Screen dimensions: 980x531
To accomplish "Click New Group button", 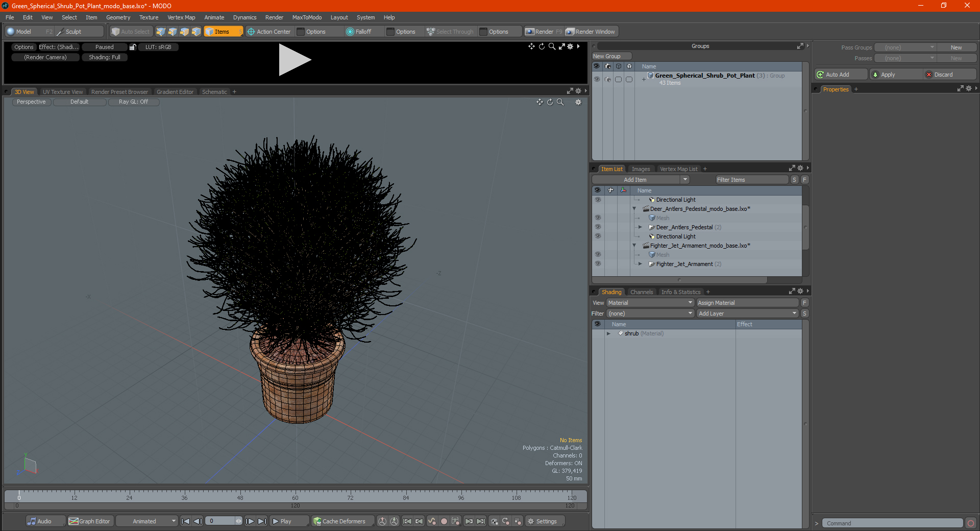I will 611,56.
